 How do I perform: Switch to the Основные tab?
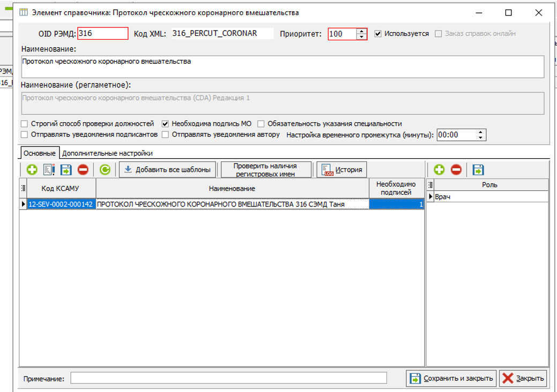point(40,153)
